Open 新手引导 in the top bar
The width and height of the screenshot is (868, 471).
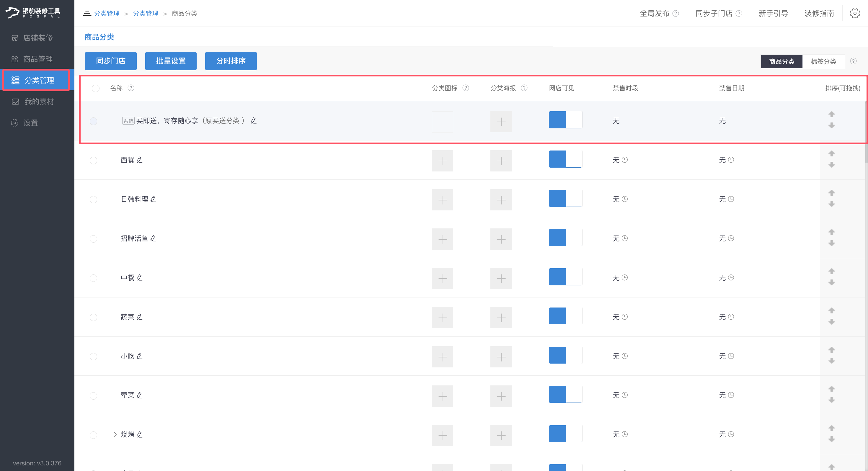(x=773, y=14)
